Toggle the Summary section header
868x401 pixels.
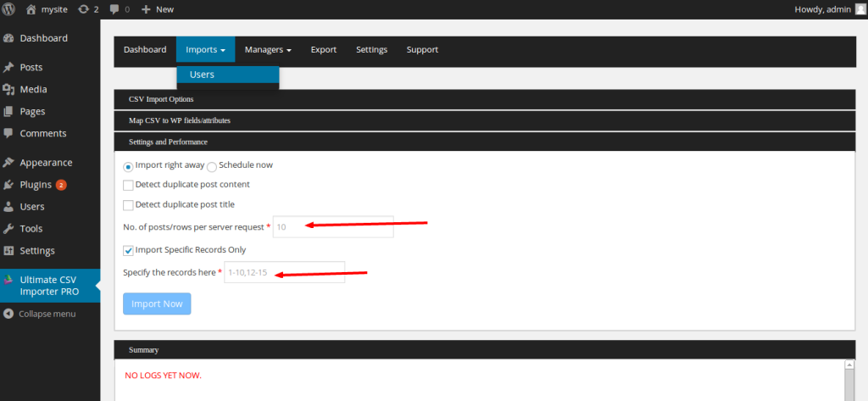pos(484,349)
